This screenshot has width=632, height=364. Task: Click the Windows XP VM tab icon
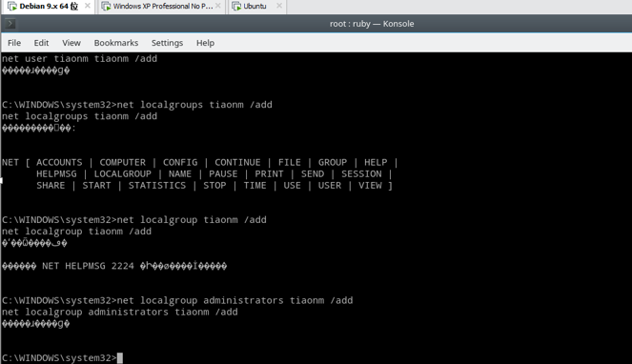[x=106, y=7]
